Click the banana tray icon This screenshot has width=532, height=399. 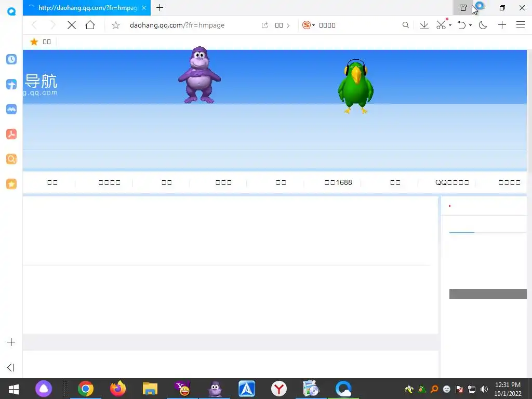[409, 389]
